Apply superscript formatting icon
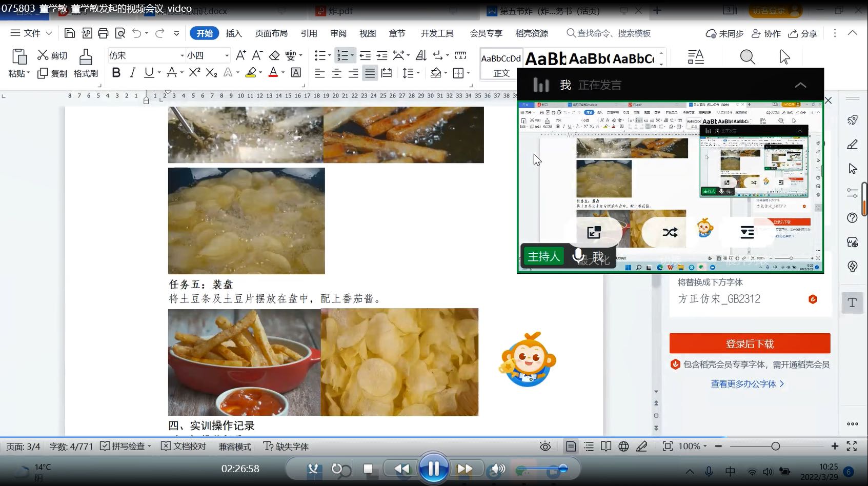 [194, 73]
